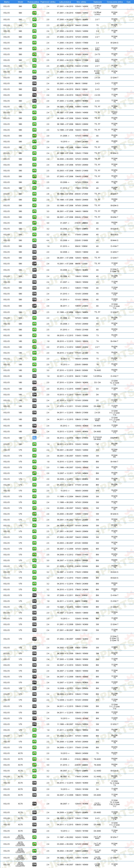
Task: Select the fuel icon for S80 144kW/196KM
Action: coord(34,212)
